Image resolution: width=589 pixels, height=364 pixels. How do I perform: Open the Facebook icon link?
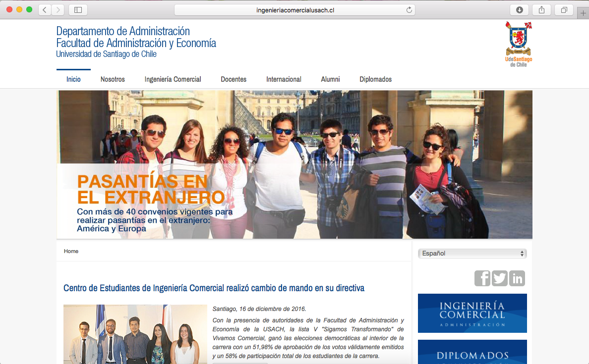(x=482, y=278)
